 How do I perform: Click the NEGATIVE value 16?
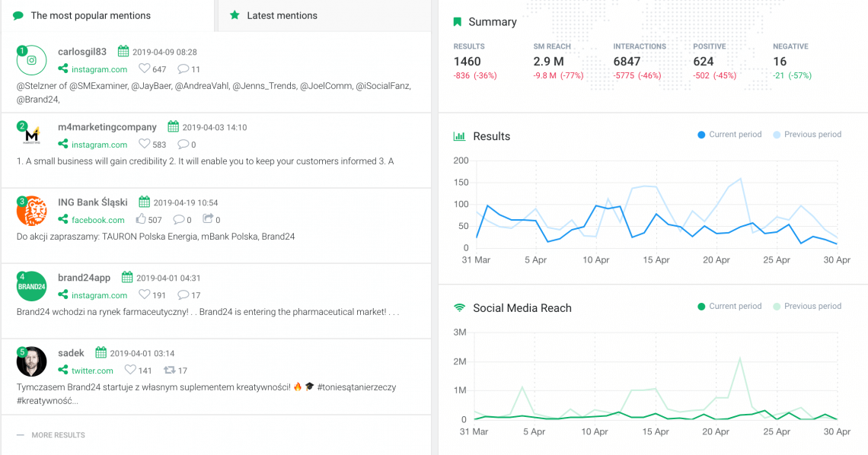pos(780,62)
